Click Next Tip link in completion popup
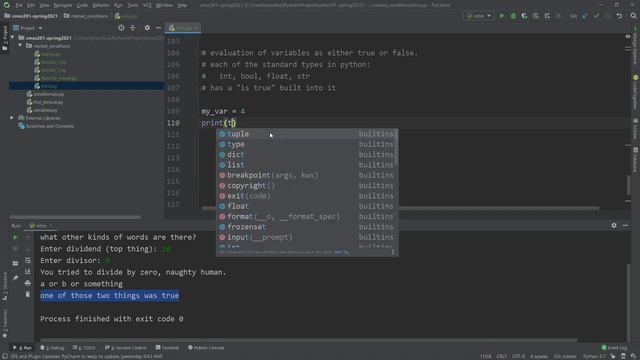The height and width of the screenshot is (360, 640). pos(342,252)
